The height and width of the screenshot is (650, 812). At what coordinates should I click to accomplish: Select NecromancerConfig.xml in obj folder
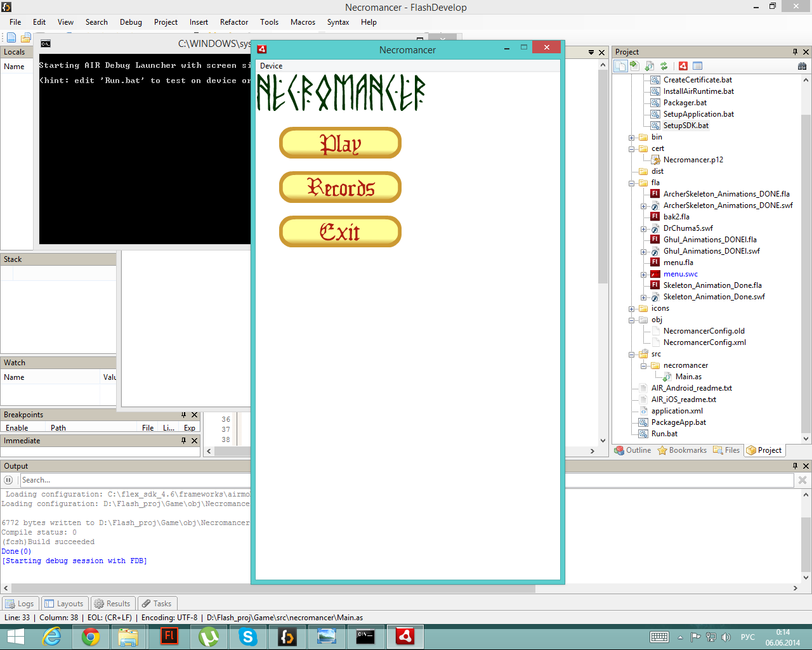click(x=704, y=342)
